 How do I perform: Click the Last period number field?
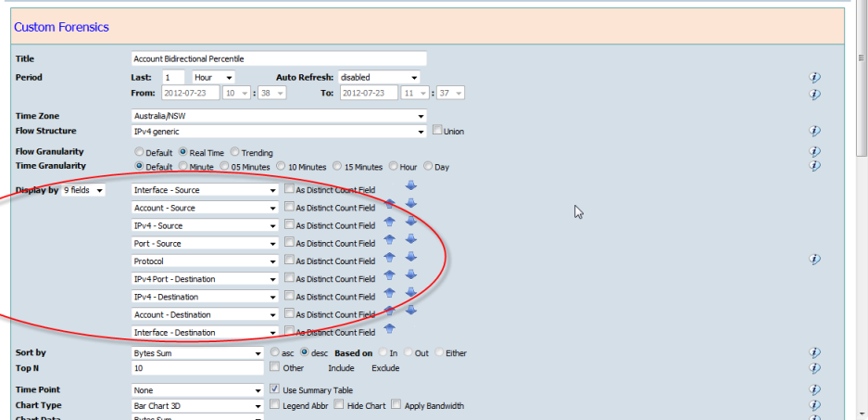173,78
